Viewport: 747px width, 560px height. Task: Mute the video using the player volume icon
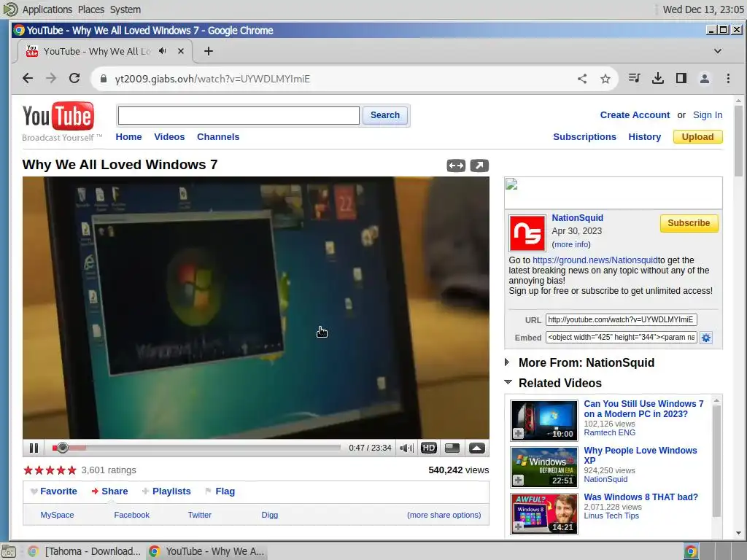[406, 448]
